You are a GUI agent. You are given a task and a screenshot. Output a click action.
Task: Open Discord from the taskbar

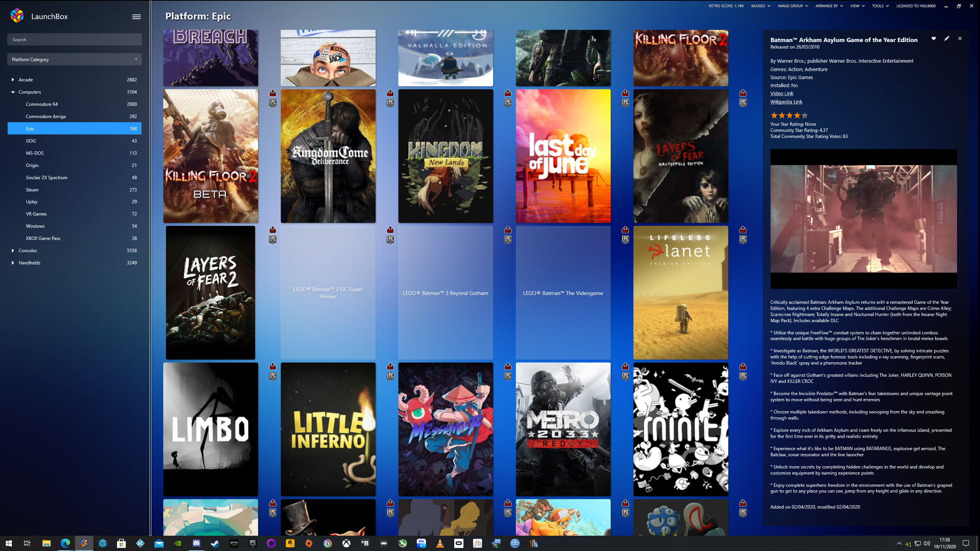[196, 543]
